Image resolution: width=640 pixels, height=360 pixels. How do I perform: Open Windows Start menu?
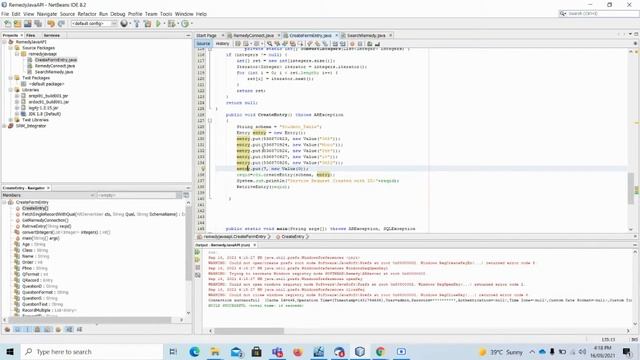point(9,351)
